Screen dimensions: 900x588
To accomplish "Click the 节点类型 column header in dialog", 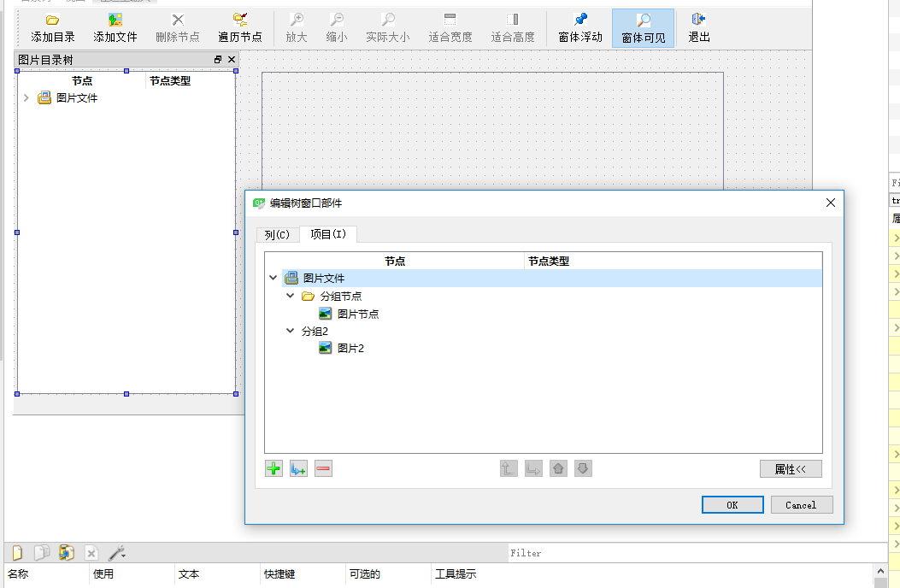I will [x=549, y=262].
